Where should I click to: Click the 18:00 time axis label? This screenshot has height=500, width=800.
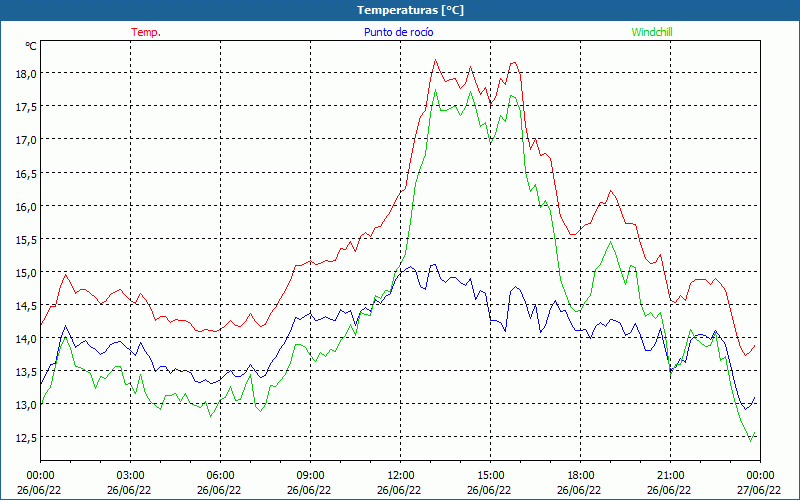(581, 475)
